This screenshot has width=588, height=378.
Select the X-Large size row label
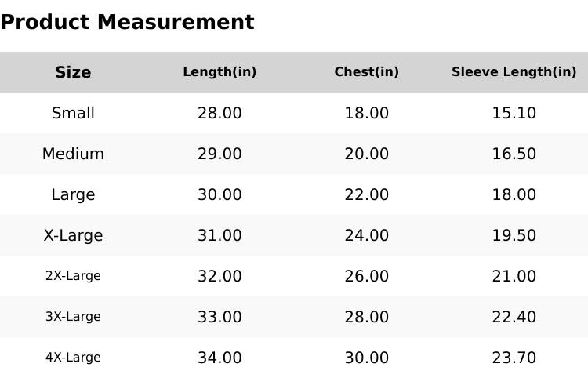[73, 235]
